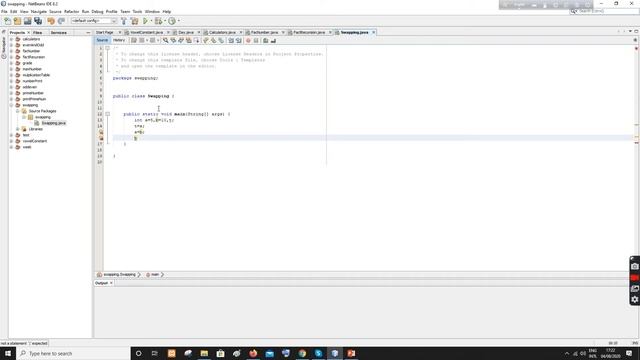Click the error marker on line 16
The image size is (640, 360).
tap(101, 138)
